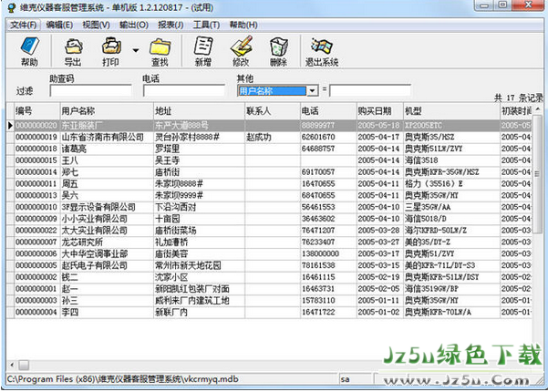
Task: Click the 庙桥街 address cell
Action: coord(199,172)
